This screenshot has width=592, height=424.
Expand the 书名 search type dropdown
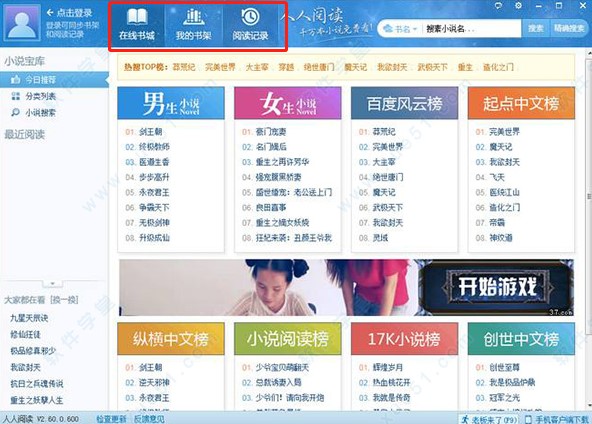400,29
